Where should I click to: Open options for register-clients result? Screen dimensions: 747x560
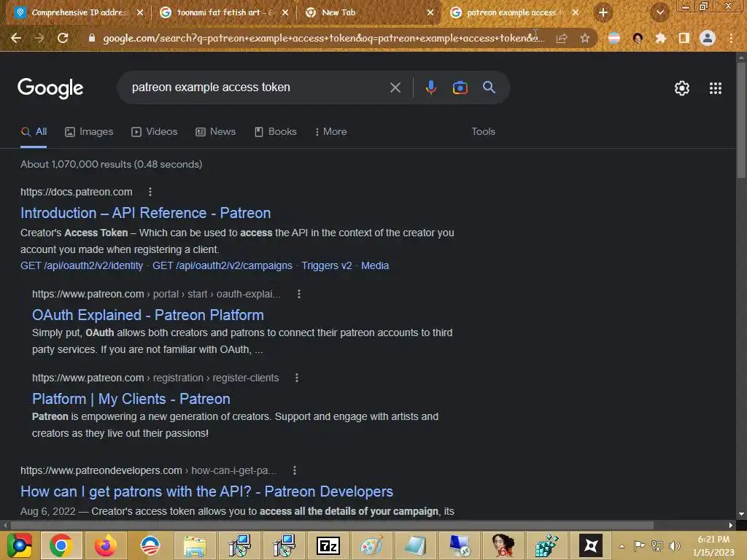[296, 378]
